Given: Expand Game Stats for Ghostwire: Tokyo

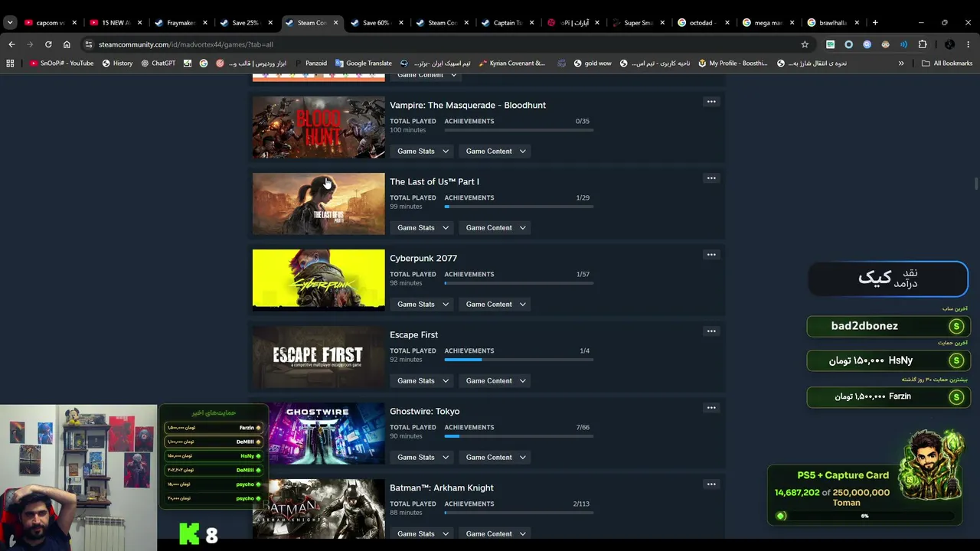Looking at the screenshot, I should tap(423, 458).
